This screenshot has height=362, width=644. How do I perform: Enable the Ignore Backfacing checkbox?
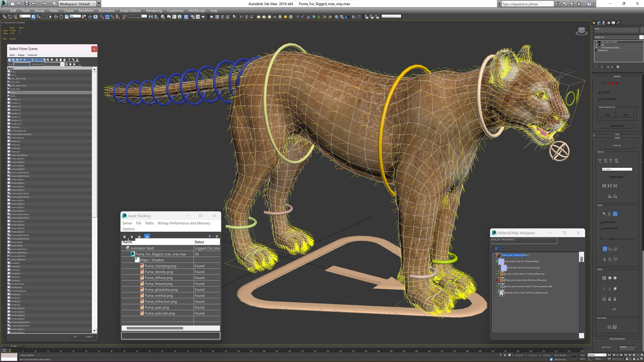click(599, 100)
